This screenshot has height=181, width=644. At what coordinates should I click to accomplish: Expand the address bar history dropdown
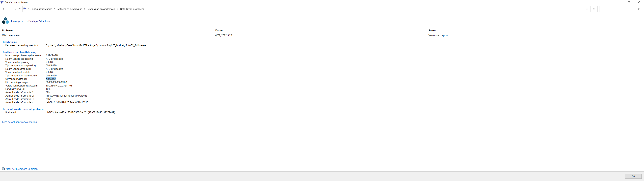(x=587, y=9)
